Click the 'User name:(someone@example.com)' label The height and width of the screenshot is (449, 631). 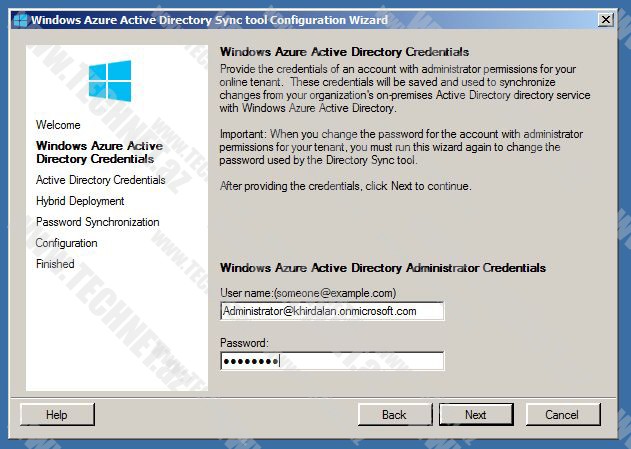click(307, 292)
